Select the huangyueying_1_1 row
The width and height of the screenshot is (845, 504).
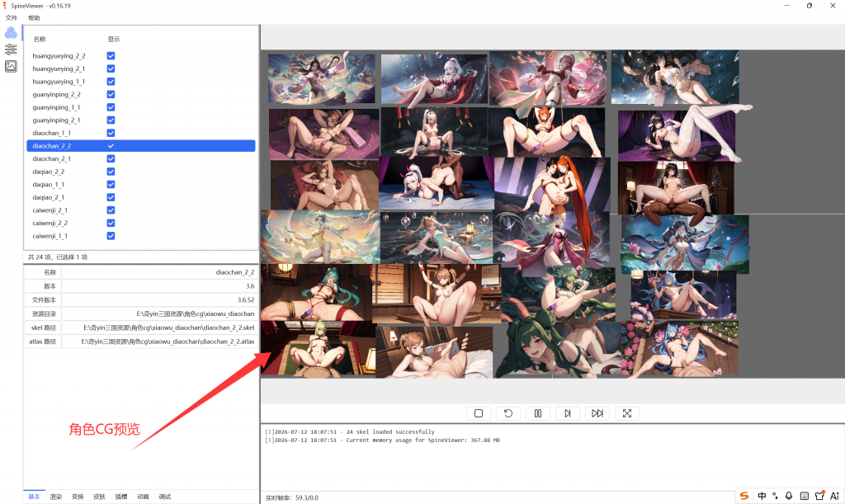pyautogui.click(x=140, y=82)
